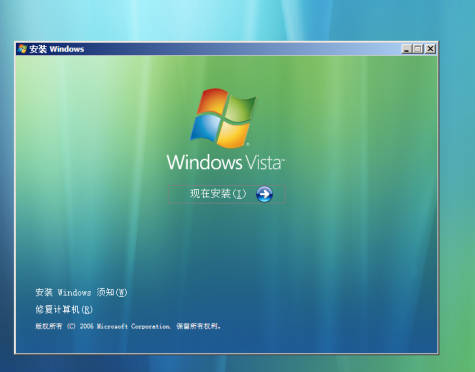Click the Microsoft Corporation copyright text

coord(128,326)
